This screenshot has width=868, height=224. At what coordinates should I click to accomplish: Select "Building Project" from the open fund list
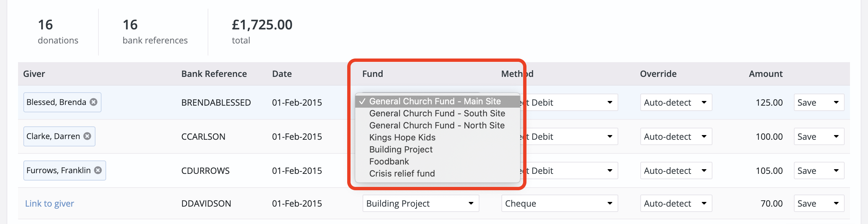click(x=401, y=149)
